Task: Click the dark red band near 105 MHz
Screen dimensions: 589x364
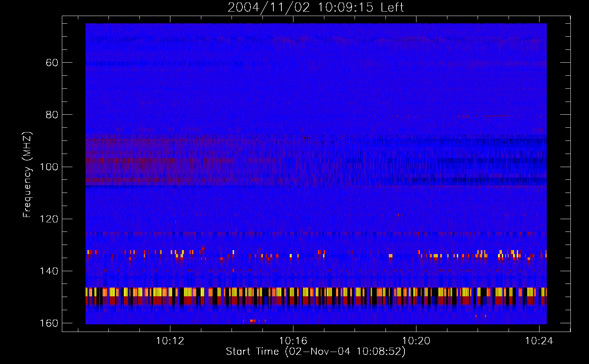Action: (146, 180)
